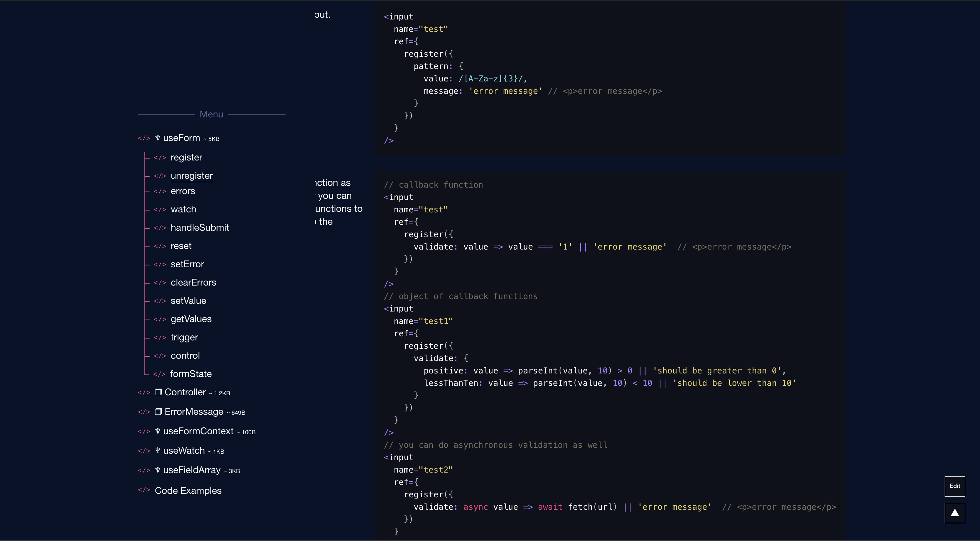Image resolution: width=980 pixels, height=541 pixels.
Task: Click the component icon beside ErrorMessage
Action: (159, 412)
